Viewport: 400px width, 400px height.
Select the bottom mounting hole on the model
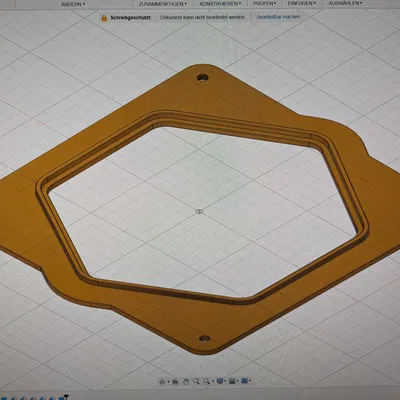205,339
